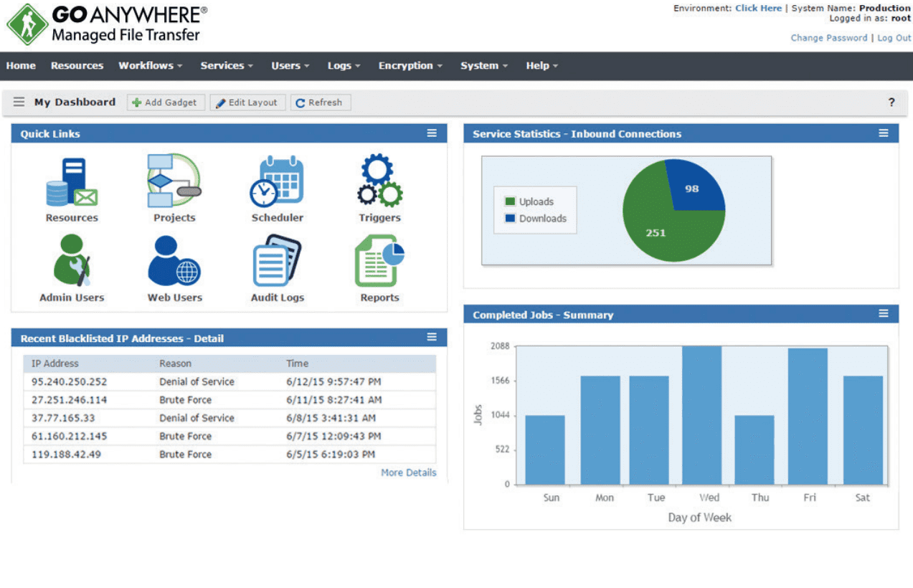Click the green Uploads legend swatch
Screen dimensions: 913x588
[x=510, y=201]
